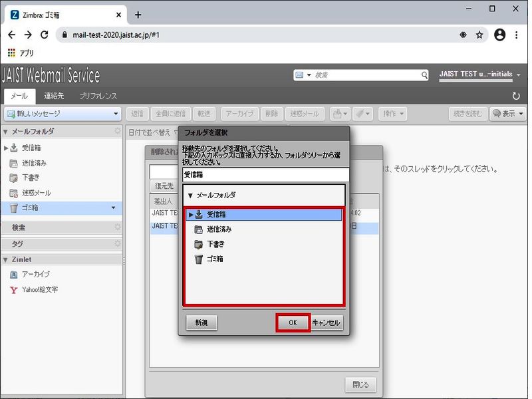Viewport: 532px width, 399px height.
Task: Open the 表示 view dropdown
Action: [508, 114]
